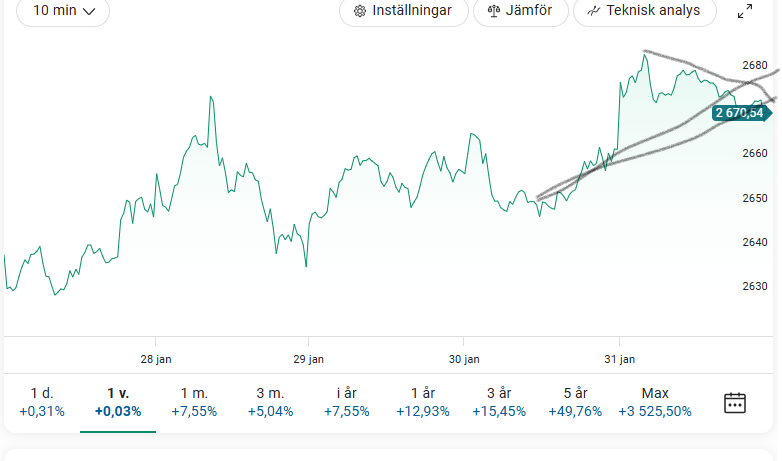
Task: Switch to the 3 m. period
Action: 270,402
